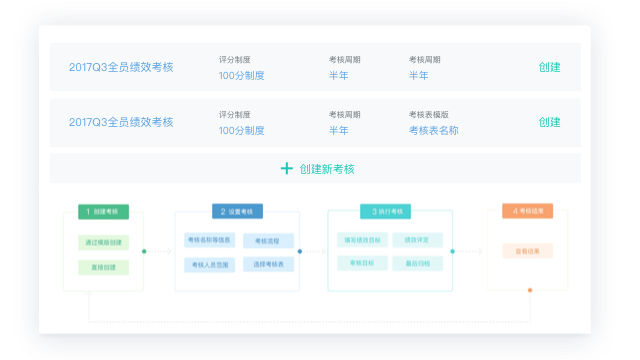Image resolution: width=640 pixels, height=360 pixels.
Task: Click the 考核名称等信息 box
Action: click(209, 240)
